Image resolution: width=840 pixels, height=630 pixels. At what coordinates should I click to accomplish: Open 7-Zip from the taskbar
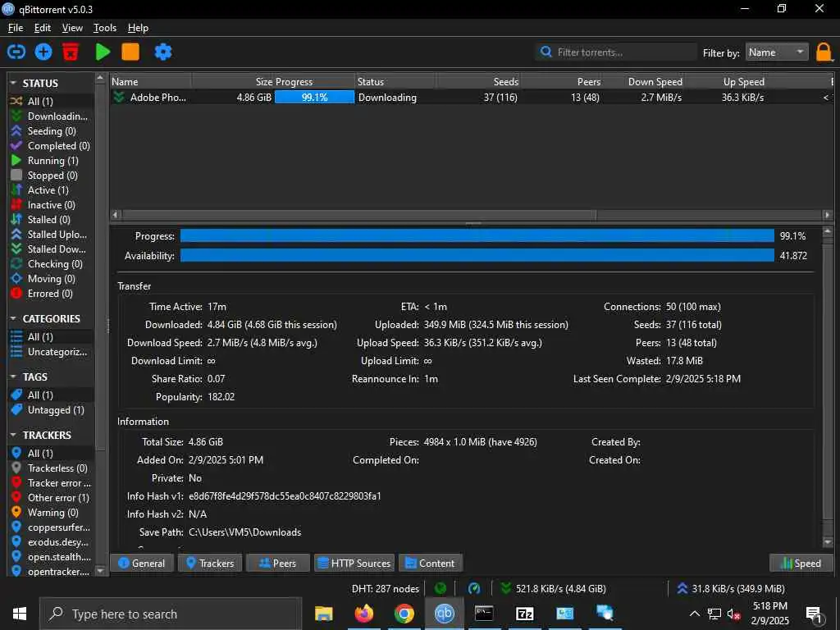click(524, 614)
